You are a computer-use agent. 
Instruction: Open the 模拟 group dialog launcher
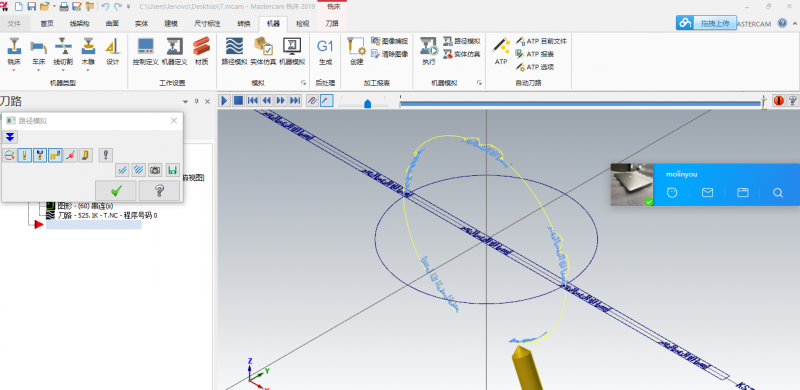(303, 82)
